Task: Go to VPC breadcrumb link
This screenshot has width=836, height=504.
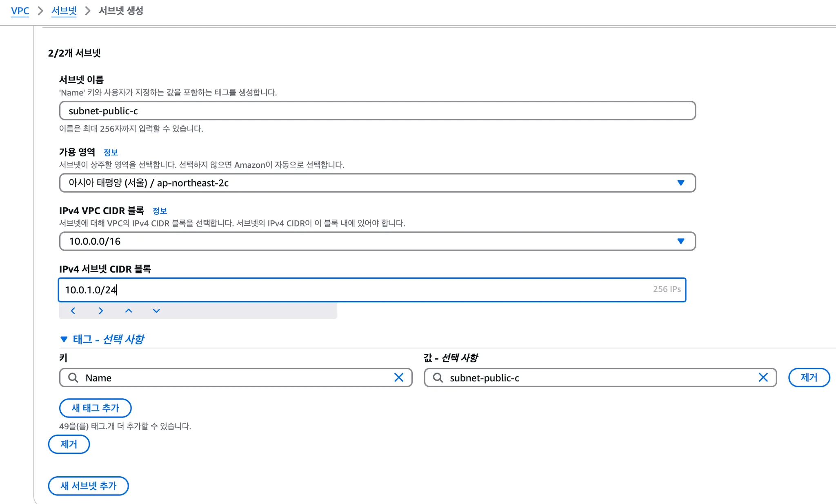Action: pyautogui.click(x=20, y=11)
